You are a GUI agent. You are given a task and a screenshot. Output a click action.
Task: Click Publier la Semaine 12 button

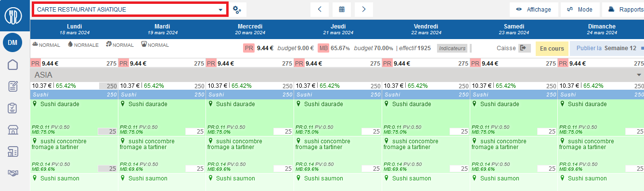tap(607, 48)
